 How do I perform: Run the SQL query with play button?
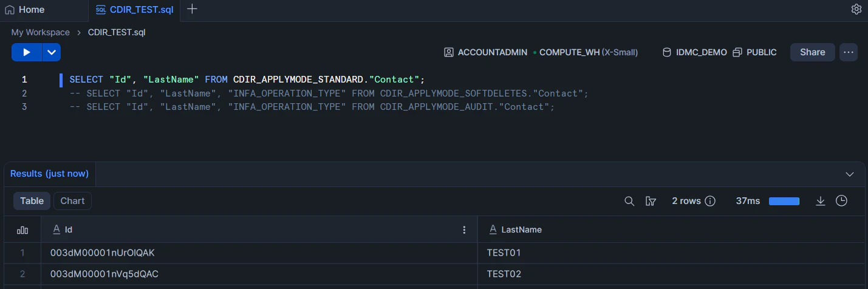[x=26, y=52]
